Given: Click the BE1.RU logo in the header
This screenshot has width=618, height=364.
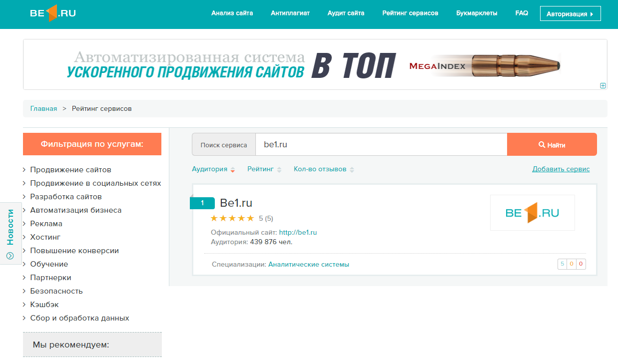Looking at the screenshot, I should tap(52, 13).
